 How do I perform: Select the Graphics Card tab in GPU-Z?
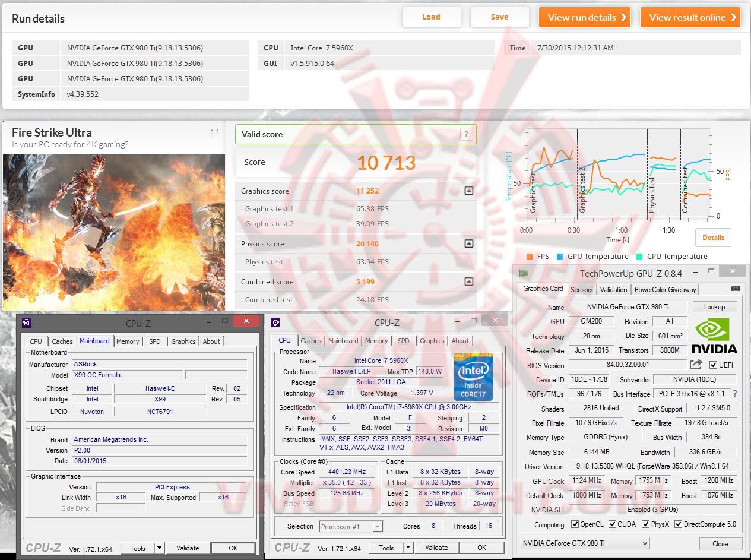[x=543, y=289]
